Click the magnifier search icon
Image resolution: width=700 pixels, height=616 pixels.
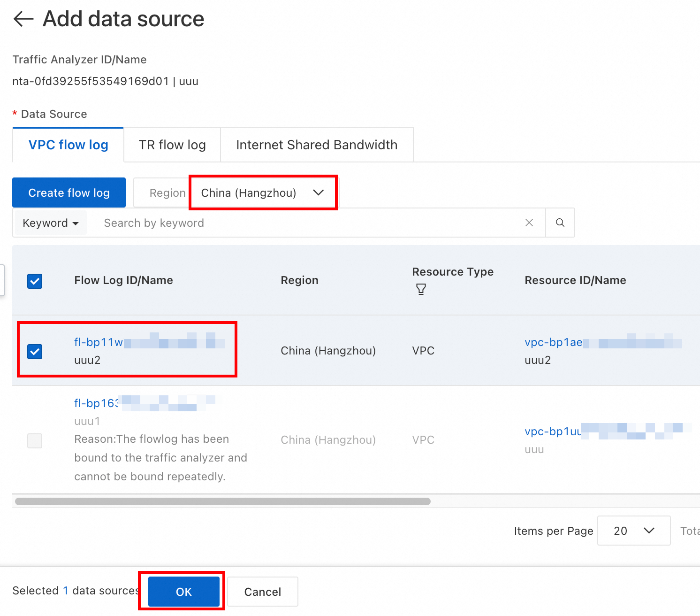[560, 223]
